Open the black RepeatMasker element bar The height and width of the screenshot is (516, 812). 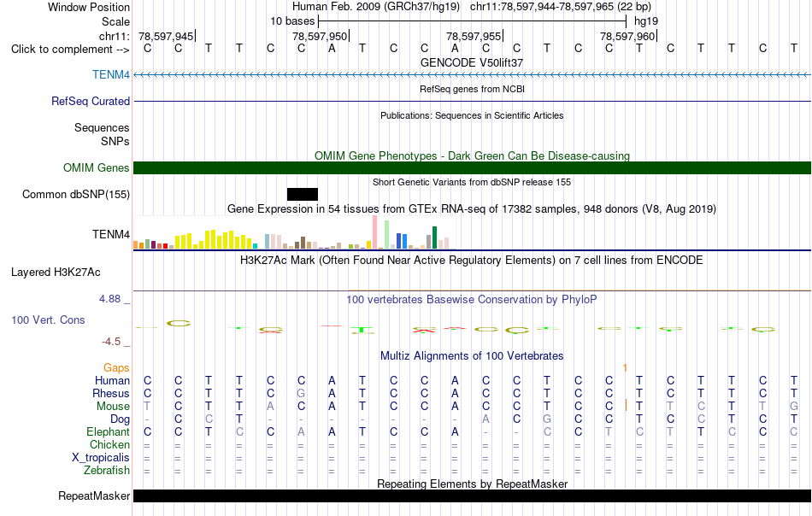472,495
